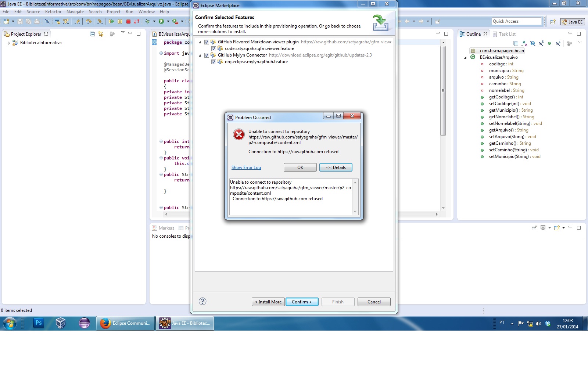Uncheck code.satyagraha.gfm.viewer.feature checkbox

214,48
